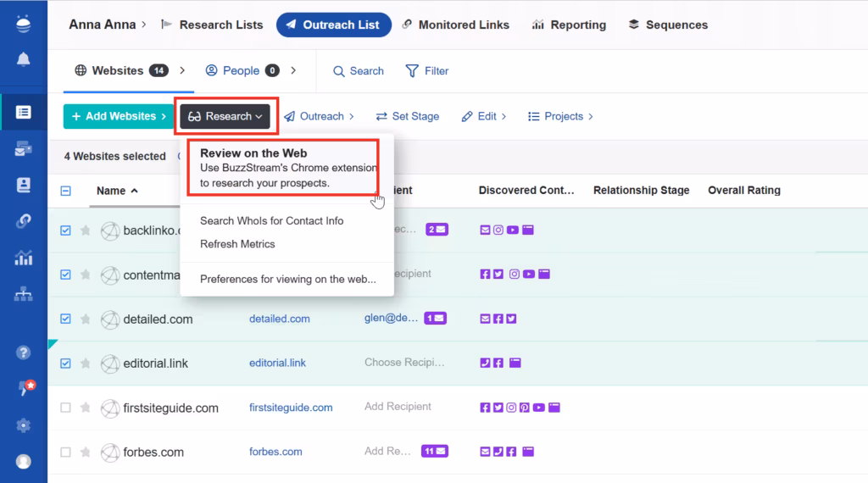
Task: Click the 2 emails badge in backlinko row
Action: [437, 229]
